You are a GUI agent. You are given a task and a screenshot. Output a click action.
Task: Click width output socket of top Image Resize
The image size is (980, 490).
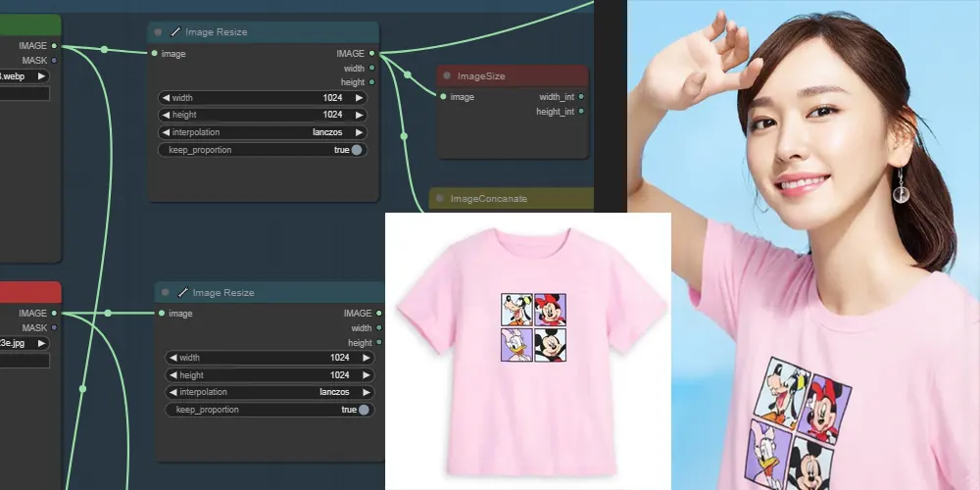[371, 69]
